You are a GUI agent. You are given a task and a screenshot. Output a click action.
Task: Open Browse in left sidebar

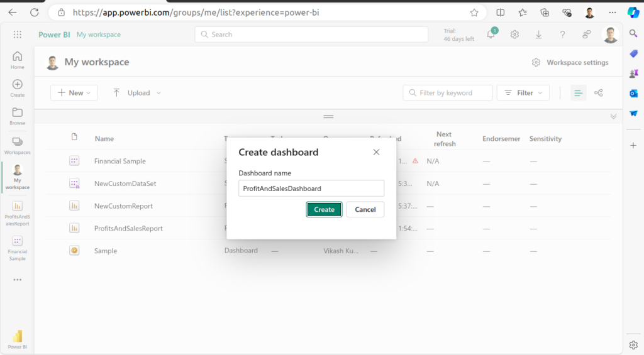(18, 116)
